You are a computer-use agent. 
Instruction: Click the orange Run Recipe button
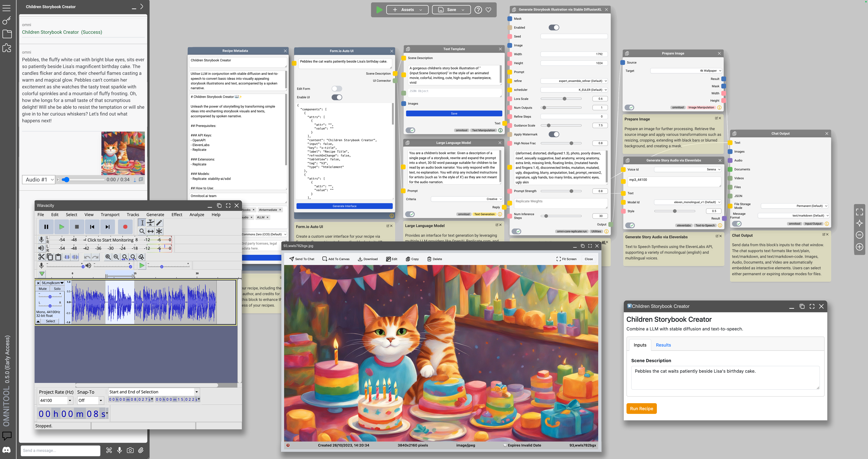tap(641, 408)
